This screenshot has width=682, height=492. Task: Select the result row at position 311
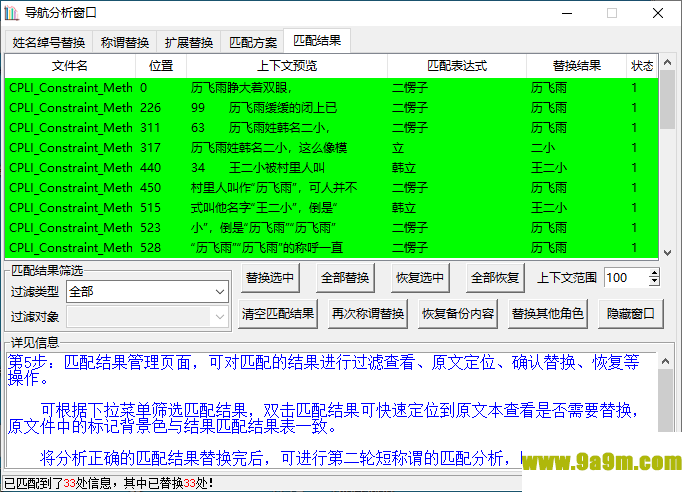(x=331, y=128)
